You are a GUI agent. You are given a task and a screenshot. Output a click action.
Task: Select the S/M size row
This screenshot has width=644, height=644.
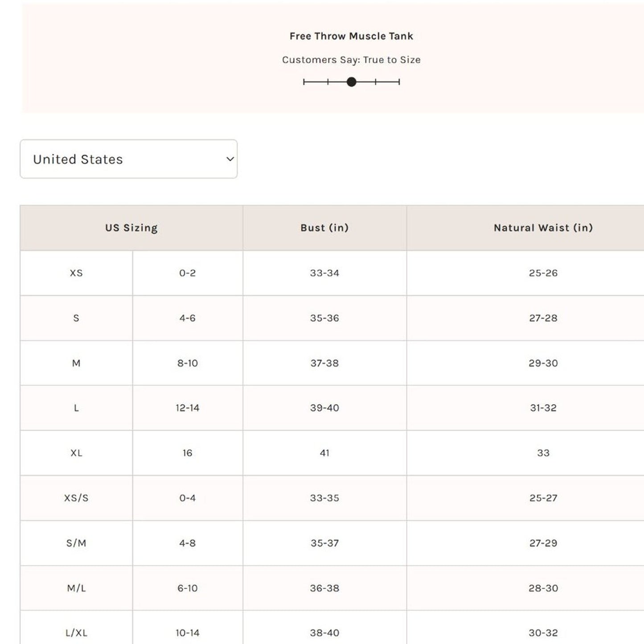[x=76, y=543]
